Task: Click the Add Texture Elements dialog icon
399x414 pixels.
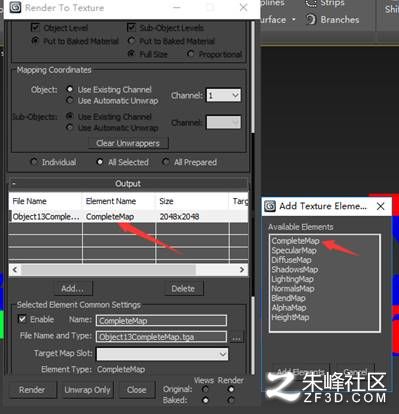Action: tap(270, 206)
